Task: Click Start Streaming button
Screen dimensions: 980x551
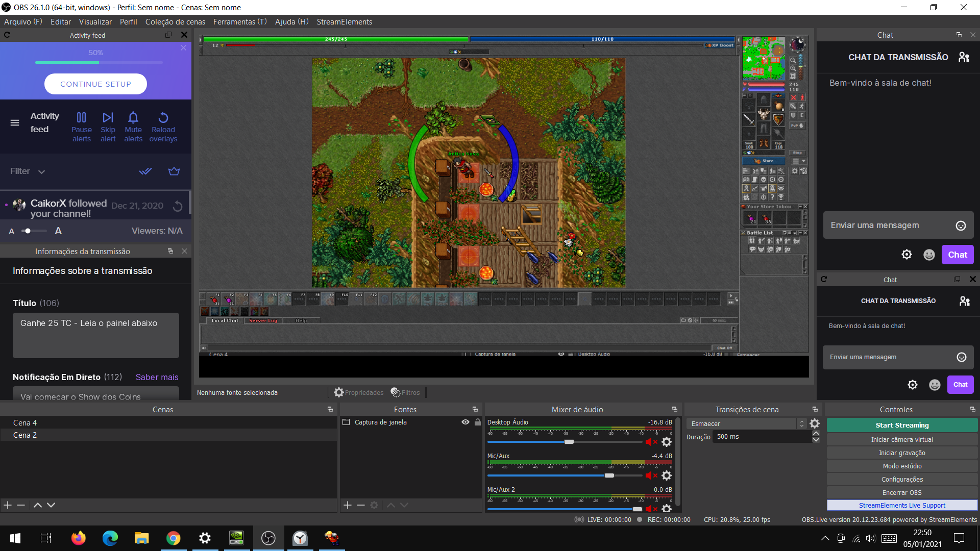Action: (x=902, y=425)
